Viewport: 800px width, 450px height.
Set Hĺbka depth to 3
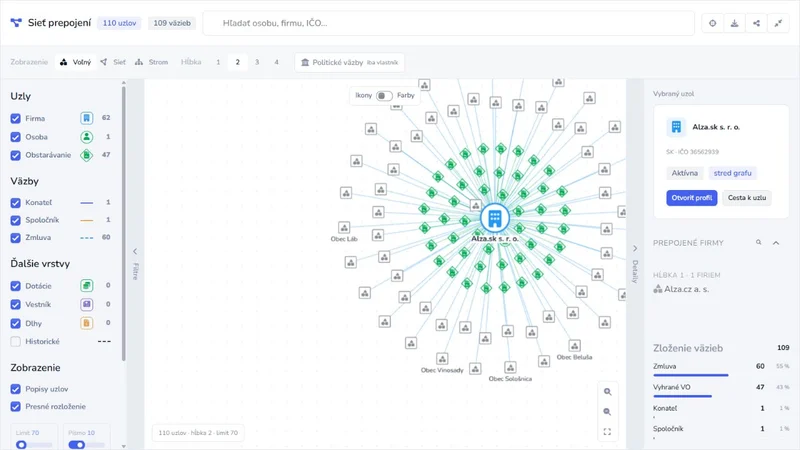pos(257,62)
